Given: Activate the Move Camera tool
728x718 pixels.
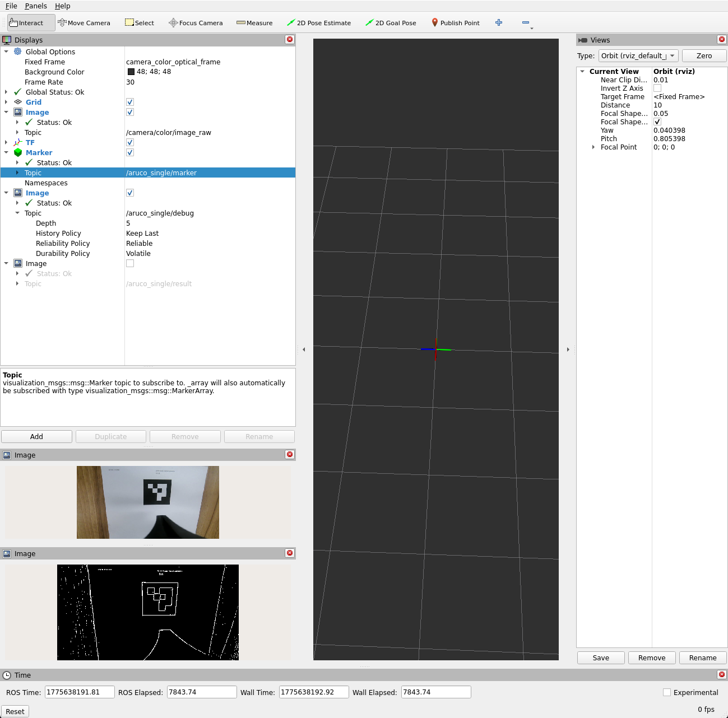Looking at the screenshot, I should (x=84, y=23).
